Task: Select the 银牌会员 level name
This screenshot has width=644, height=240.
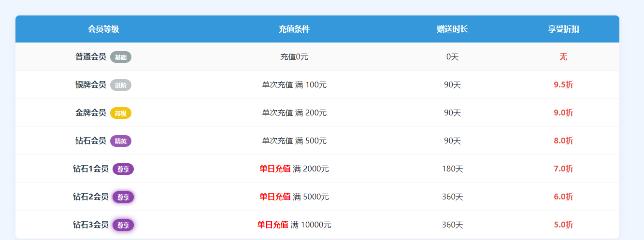Action: (x=91, y=85)
